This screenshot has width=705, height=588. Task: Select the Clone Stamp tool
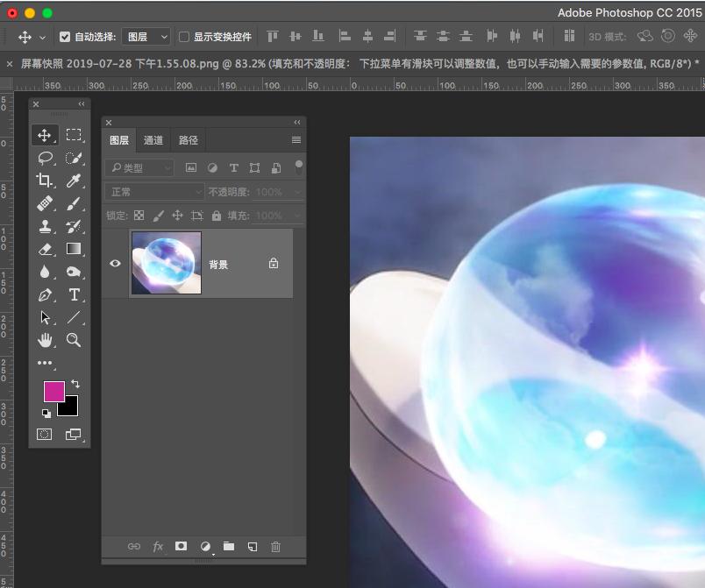point(45,226)
